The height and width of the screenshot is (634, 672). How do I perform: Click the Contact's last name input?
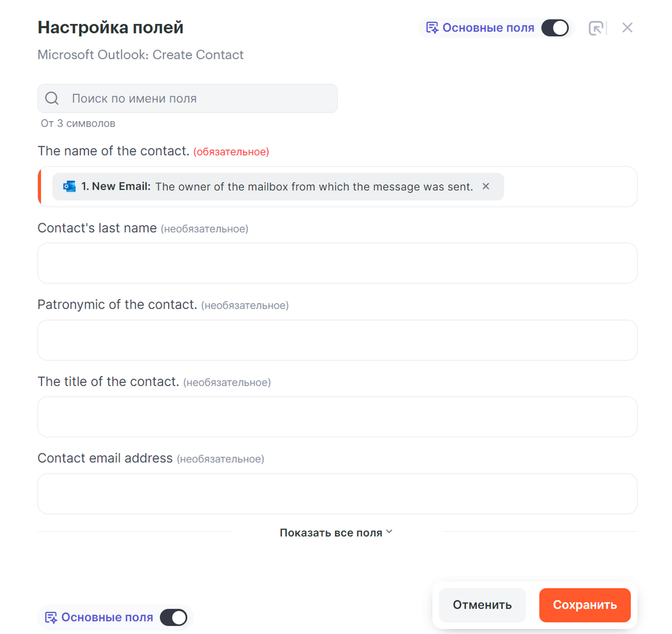337,263
